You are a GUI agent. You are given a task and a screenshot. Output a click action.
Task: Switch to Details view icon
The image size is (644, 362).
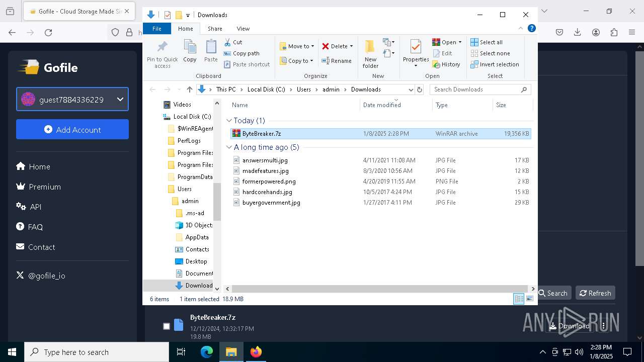coord(519,299)
